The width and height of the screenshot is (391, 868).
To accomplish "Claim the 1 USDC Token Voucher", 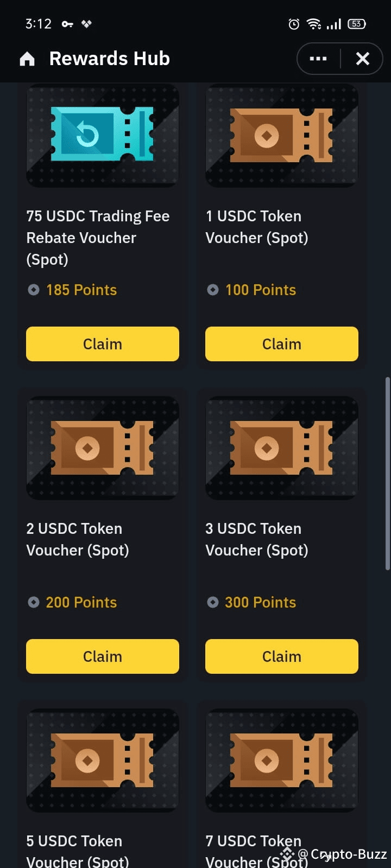I will (x=281, y=344).
